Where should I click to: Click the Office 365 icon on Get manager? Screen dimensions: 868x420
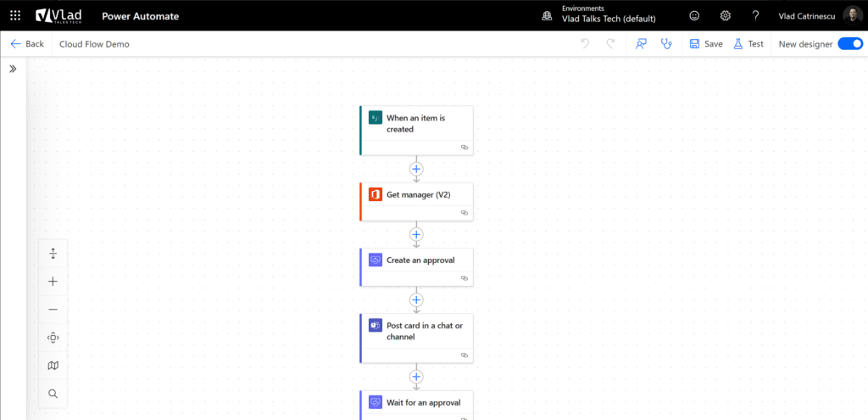[376, 195]
